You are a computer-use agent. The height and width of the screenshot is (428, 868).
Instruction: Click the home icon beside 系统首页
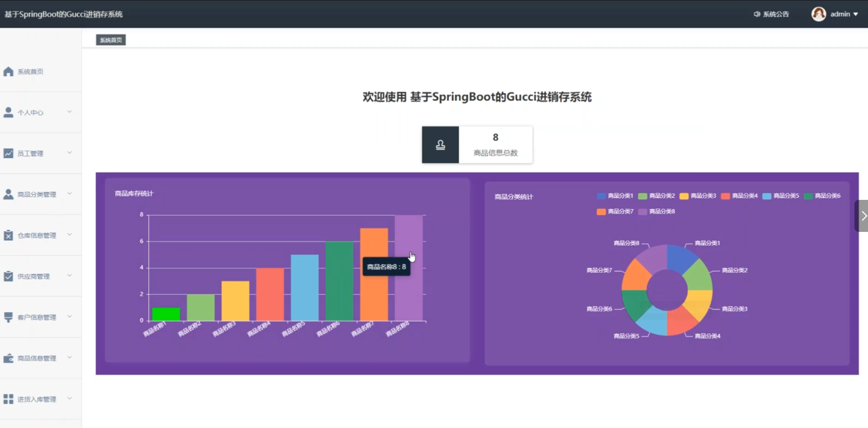8,72
